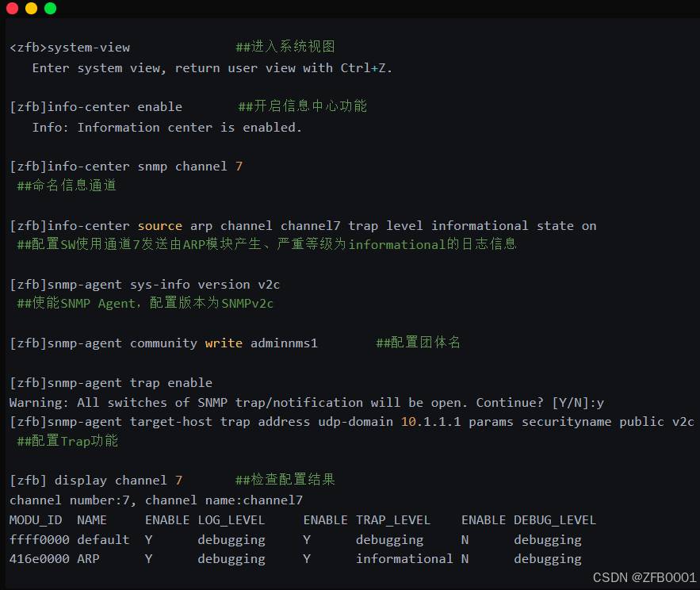Image resolution: width=700 pixels, height=590 pixels.
Task: Click the 'info-center enable' command
Action: tap(115, 107)
